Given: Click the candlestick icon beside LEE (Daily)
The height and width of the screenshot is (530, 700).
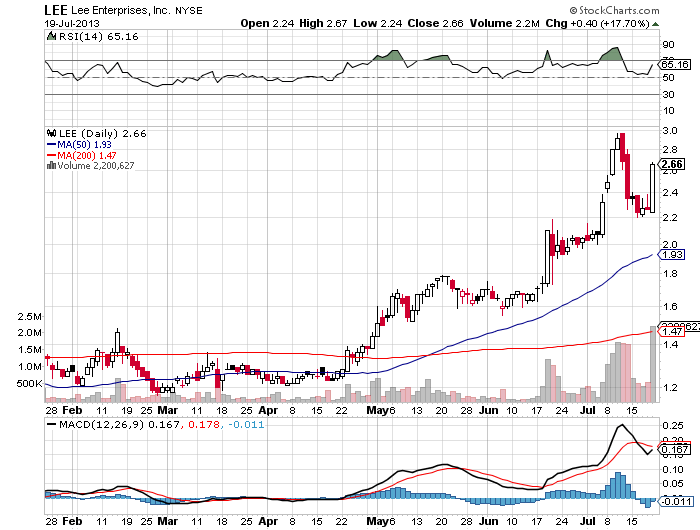Looking at the screenshot, I should tap(51, 133).
